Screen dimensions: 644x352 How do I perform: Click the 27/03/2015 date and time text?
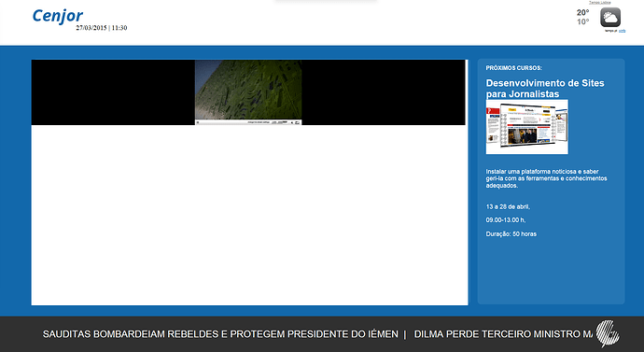[x=102, y=28]
